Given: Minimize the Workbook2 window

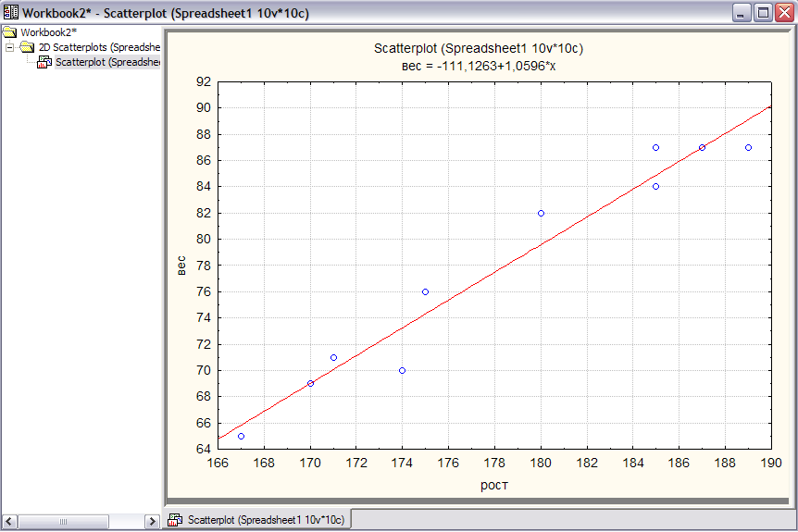Looking at the screenshot, I should 742,13.
